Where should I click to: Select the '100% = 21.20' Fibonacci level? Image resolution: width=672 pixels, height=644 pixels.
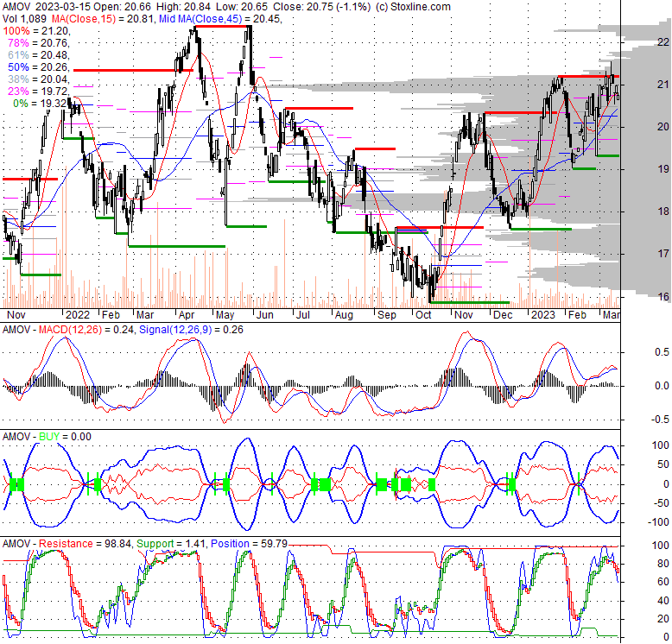[x=35, y=31]
